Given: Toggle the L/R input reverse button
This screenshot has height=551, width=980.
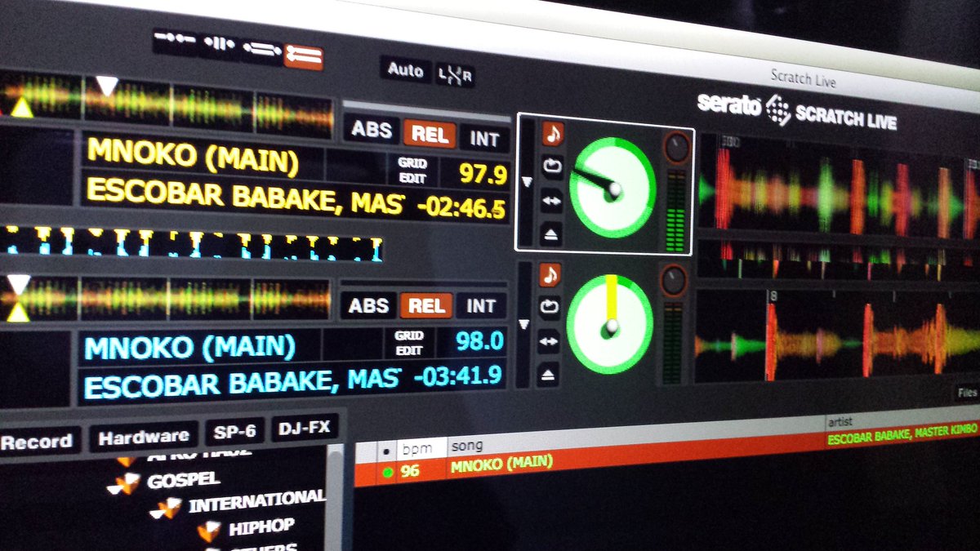Looking at the screenshot, I should coord(455,75).
